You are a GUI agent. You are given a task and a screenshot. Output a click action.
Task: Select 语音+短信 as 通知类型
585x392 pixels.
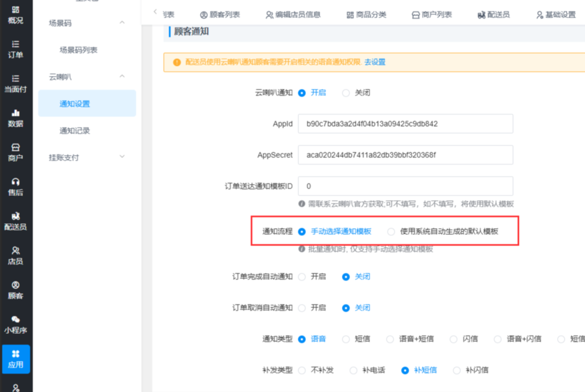pyautogui.click(x=390, y=339)
